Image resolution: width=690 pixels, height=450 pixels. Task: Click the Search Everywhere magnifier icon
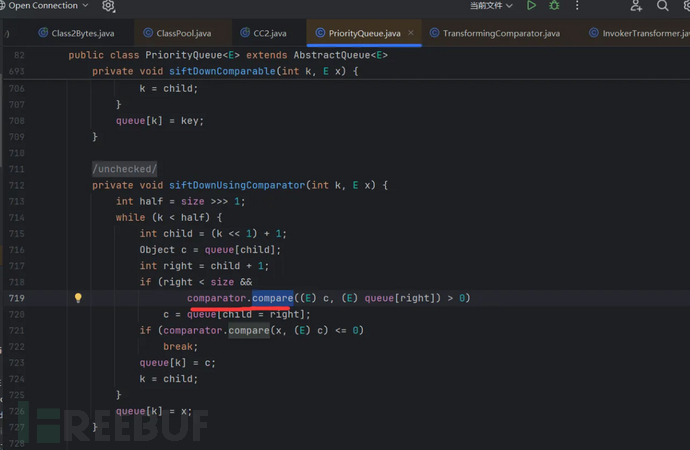click(662, 6)
